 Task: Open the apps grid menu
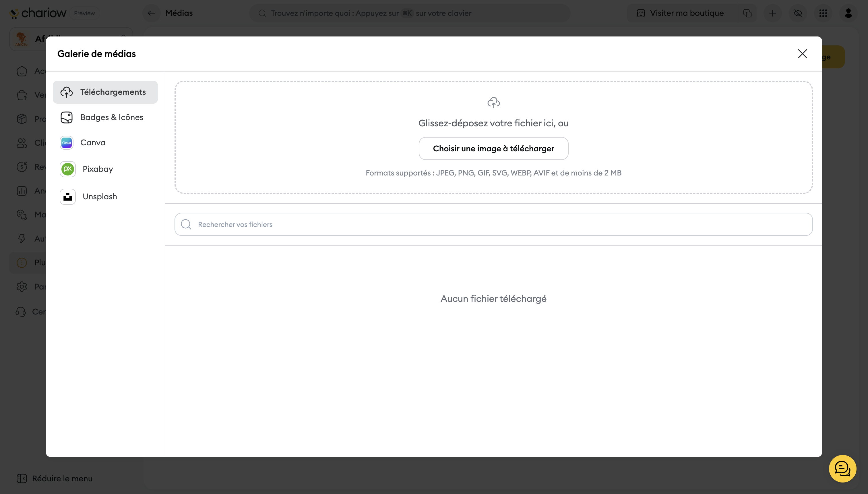(823, 13)
